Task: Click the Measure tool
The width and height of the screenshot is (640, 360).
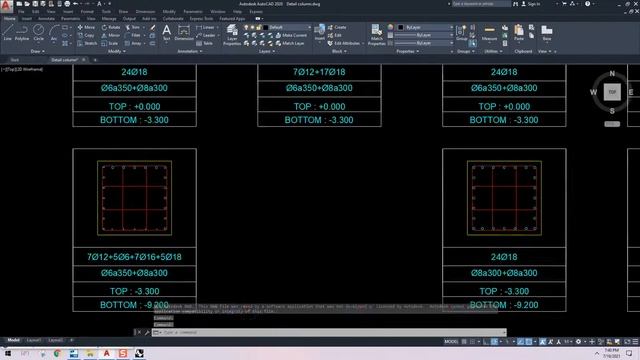Action: point(489,32)
